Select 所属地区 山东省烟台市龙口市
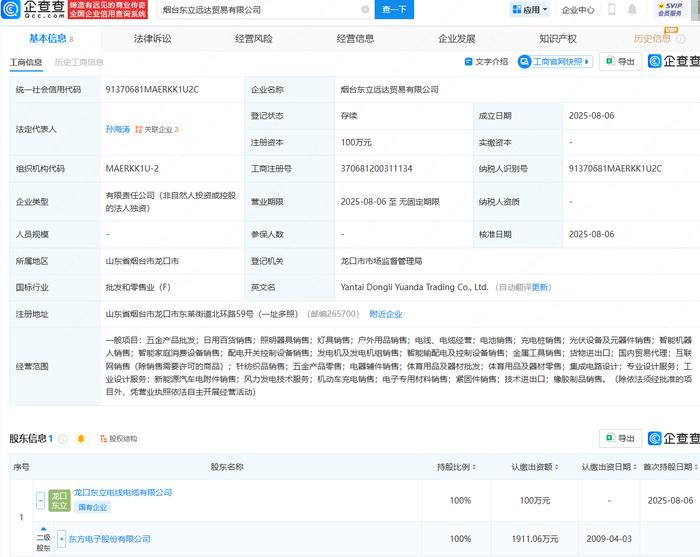This screenshot has height=557, width=700. point(142,261)
